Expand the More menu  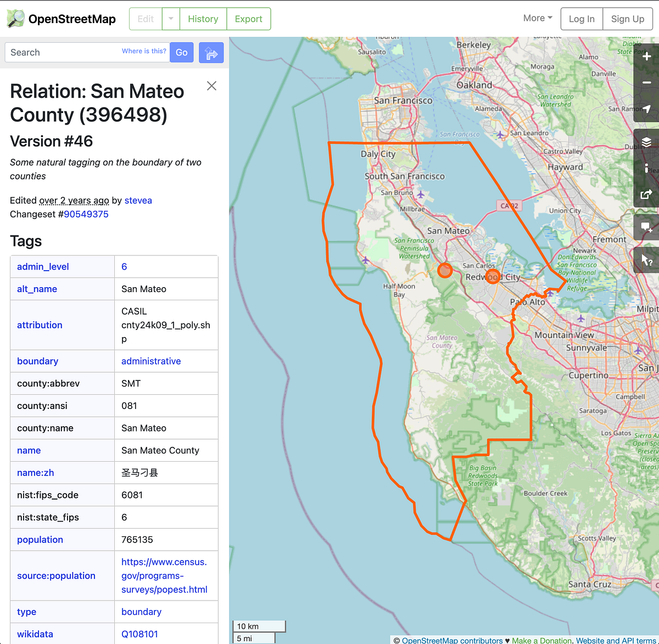[537, 18]
